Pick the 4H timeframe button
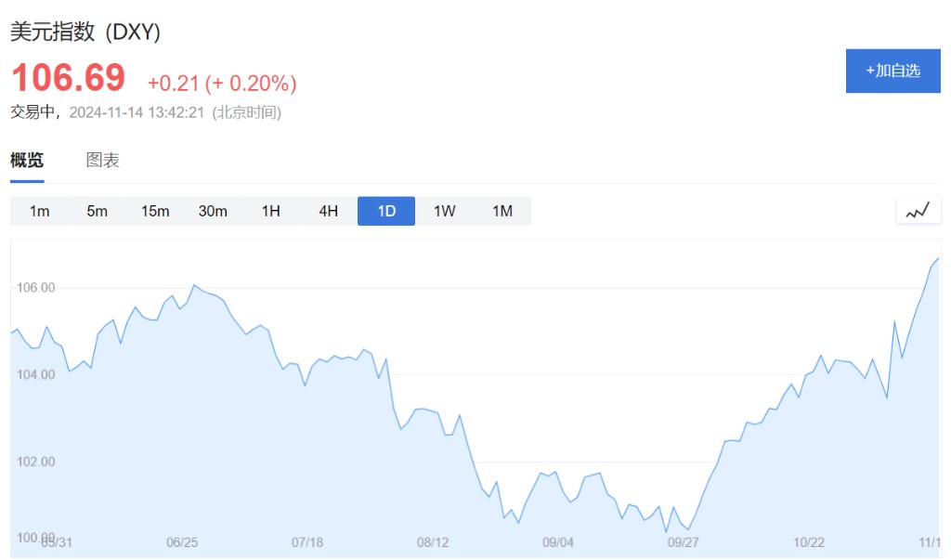 [329, 211]
